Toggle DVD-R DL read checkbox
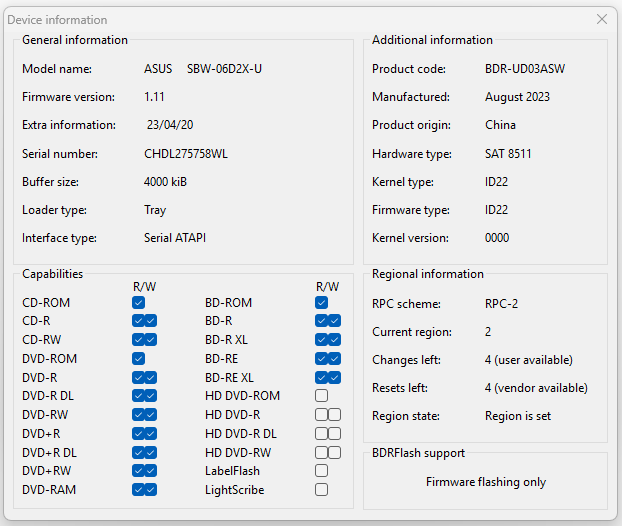This screenshot has width=622, height=526. [x=138, y=395]
